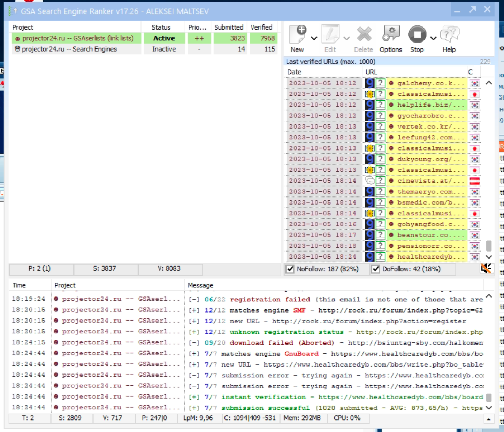Click the log entry matches engine GnuBoard
The height and width of the screenshot is (432, 504).
247,353
